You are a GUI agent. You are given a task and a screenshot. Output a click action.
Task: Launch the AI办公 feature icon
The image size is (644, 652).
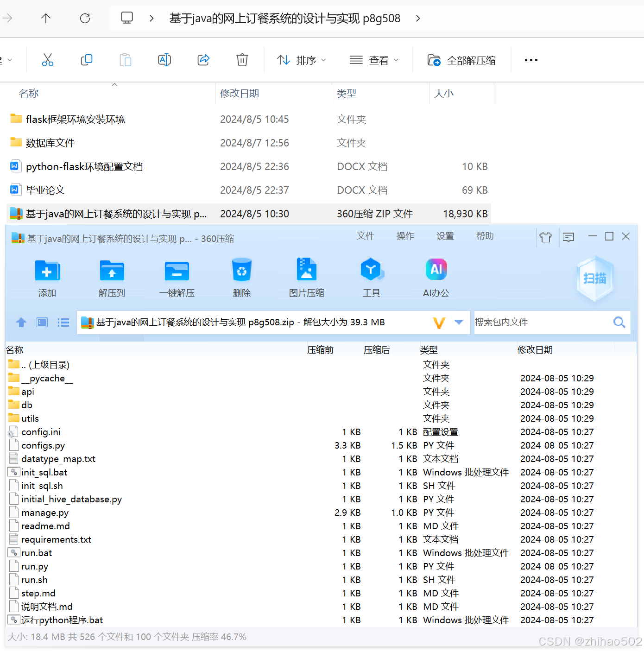click(436, 277)
